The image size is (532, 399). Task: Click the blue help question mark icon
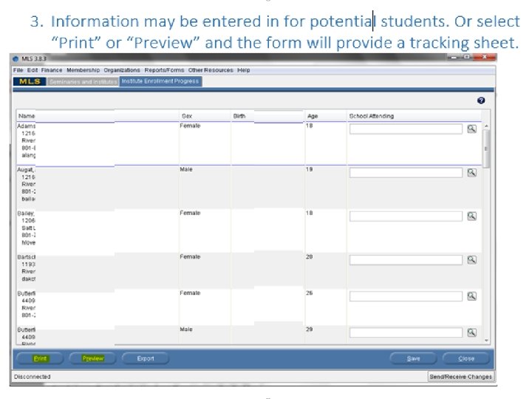click(481, 100)
